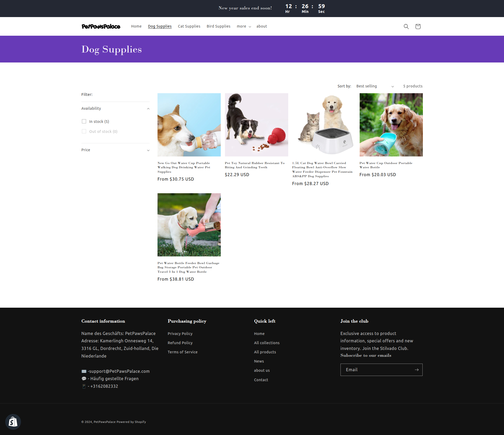Click the Häufig gestellte Fragen link
This screenshot has width=504, height=435.
114,379
